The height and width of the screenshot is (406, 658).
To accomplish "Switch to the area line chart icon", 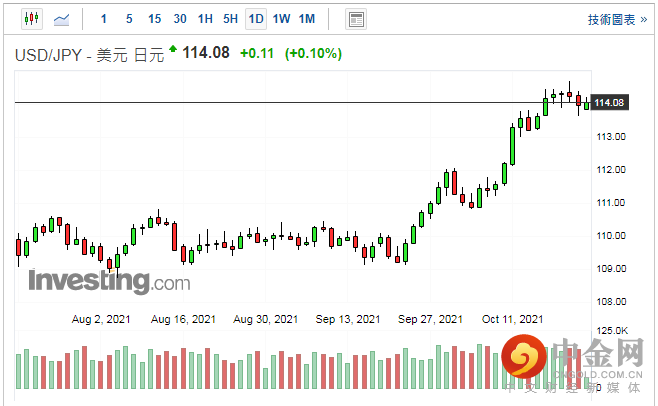I will point(62,19).
